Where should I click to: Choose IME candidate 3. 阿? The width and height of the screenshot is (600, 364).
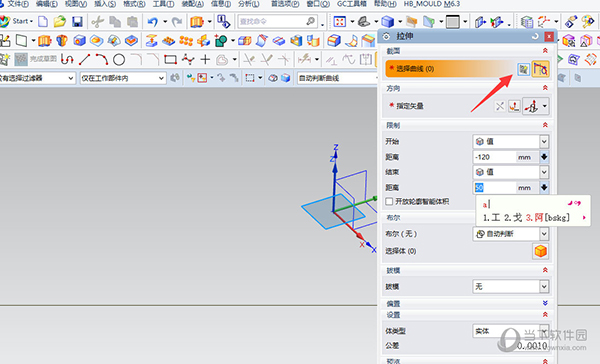(548, 218)
